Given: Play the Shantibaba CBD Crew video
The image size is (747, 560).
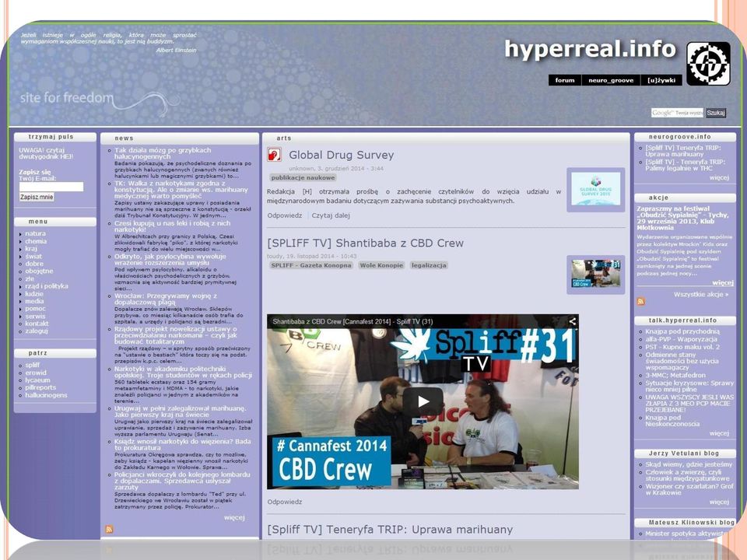Looking at the screenshot, I should point(423,401).
